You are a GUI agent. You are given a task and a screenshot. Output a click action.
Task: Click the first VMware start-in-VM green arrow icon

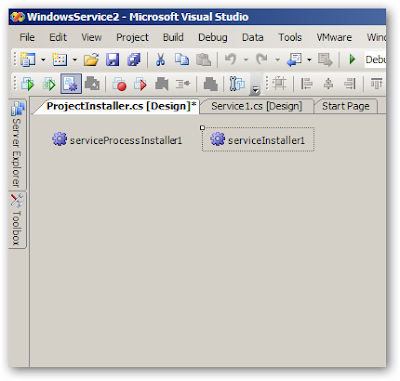click(x=28, y=84)
